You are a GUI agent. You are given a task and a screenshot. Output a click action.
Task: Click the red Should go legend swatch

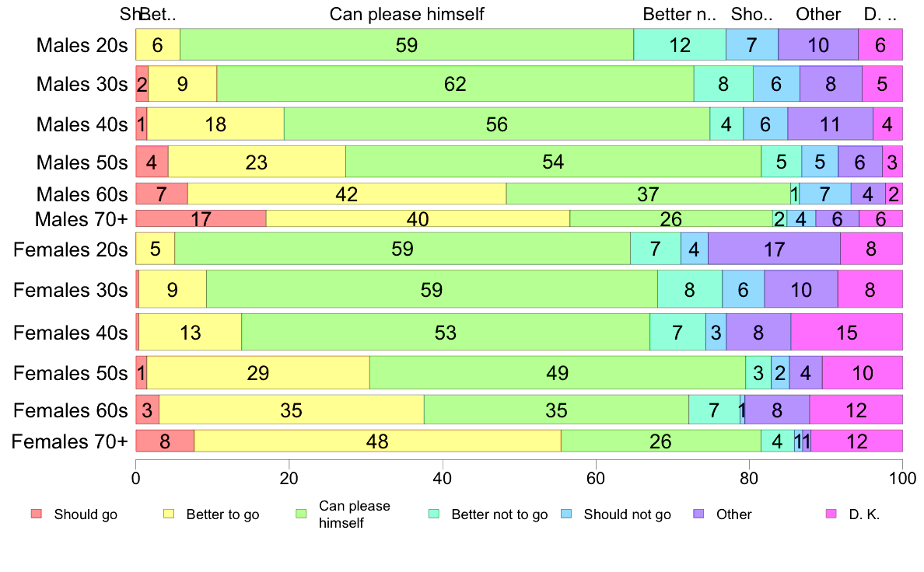tap(37, 514)
